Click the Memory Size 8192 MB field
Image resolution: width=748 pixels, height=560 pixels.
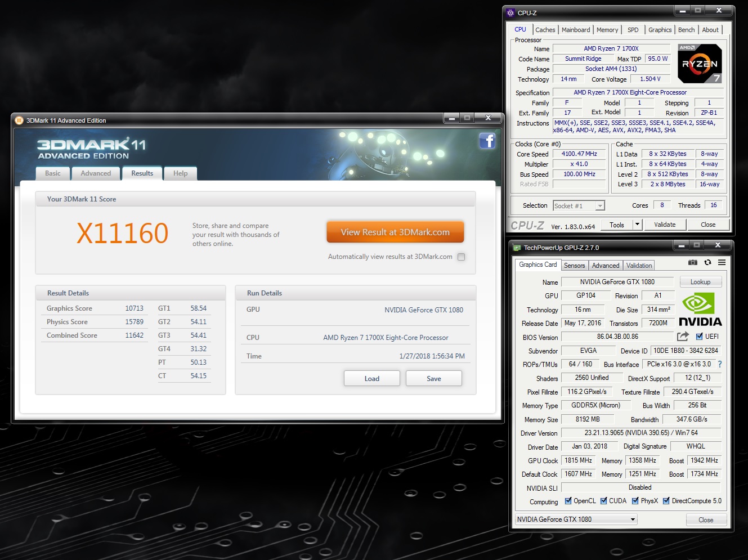click(588, 419)
